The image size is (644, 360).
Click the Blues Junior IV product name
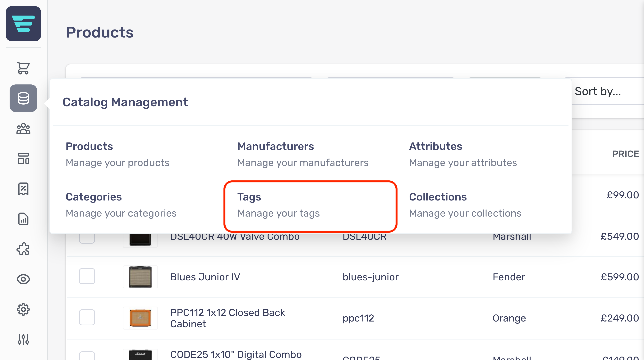[205, 277]
